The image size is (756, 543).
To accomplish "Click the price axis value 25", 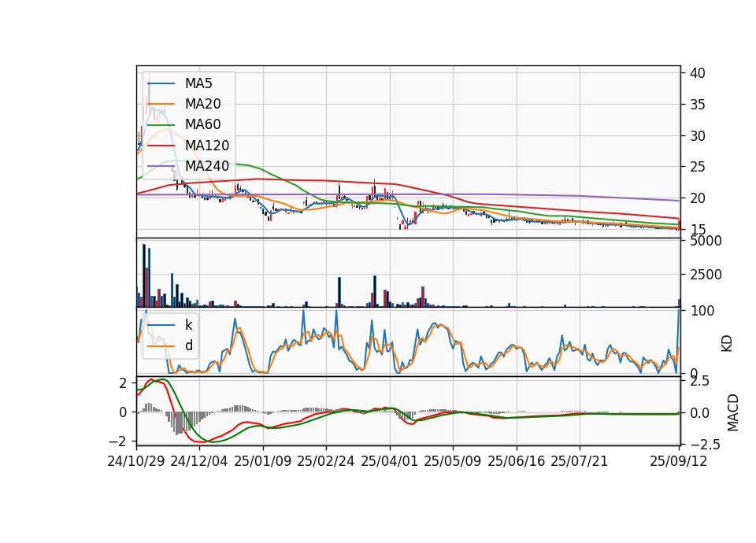I will (x=698, y=167).
